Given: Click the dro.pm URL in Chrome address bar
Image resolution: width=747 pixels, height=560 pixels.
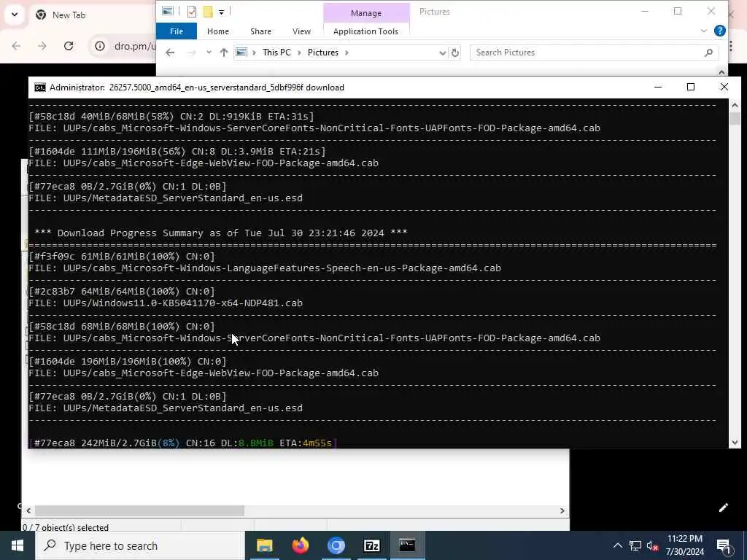Looking at the screenshot, I should pyautogui.click(x=135, y=46).
